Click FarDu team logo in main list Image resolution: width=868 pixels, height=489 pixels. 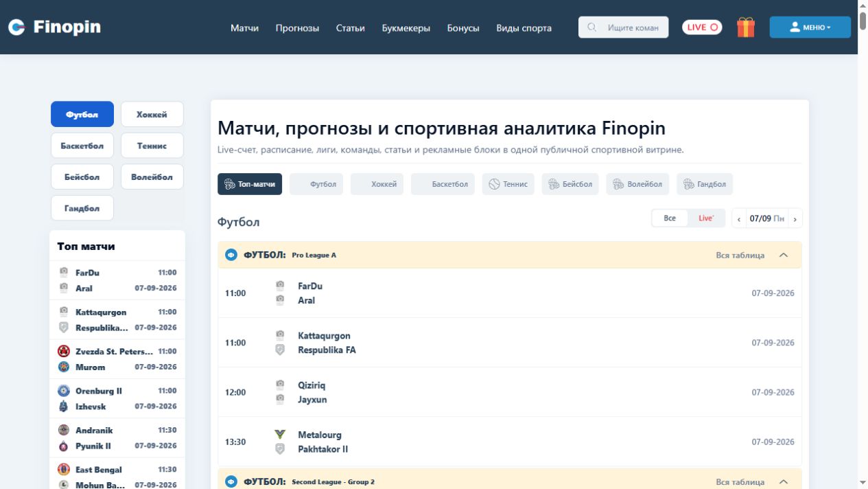click(x=280, y=285)
